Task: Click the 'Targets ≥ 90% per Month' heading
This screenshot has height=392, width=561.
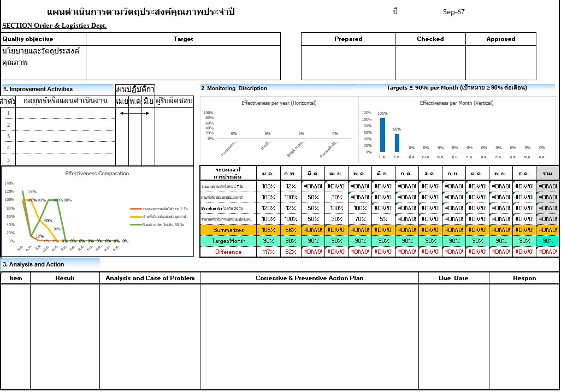Action: click(456, 88)
